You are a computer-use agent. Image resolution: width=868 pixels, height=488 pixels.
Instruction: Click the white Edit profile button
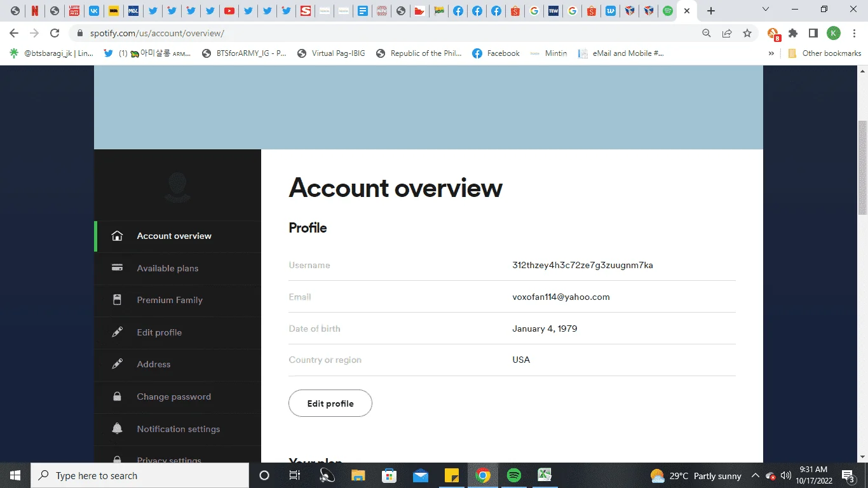click(x=330, y=403)
